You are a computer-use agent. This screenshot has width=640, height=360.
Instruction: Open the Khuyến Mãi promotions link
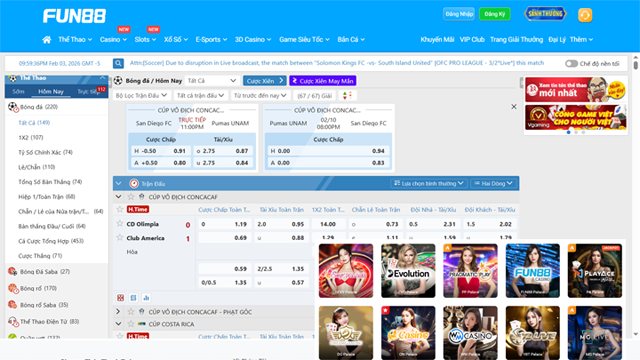point(437,40)
